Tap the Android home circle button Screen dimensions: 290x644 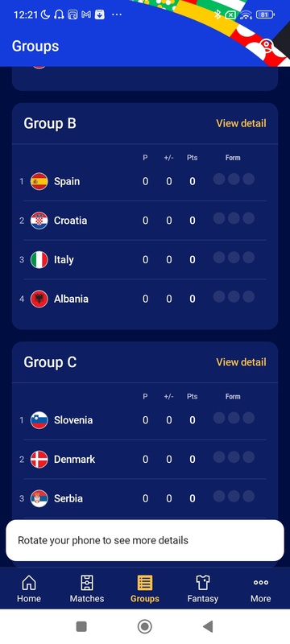point(144,626)
